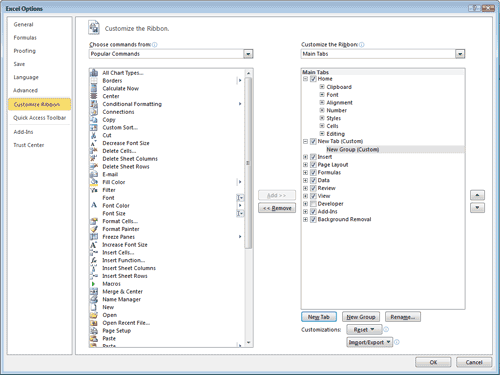Click the New Tab button
The image size is (500, 375).
(x=319, y=317)
